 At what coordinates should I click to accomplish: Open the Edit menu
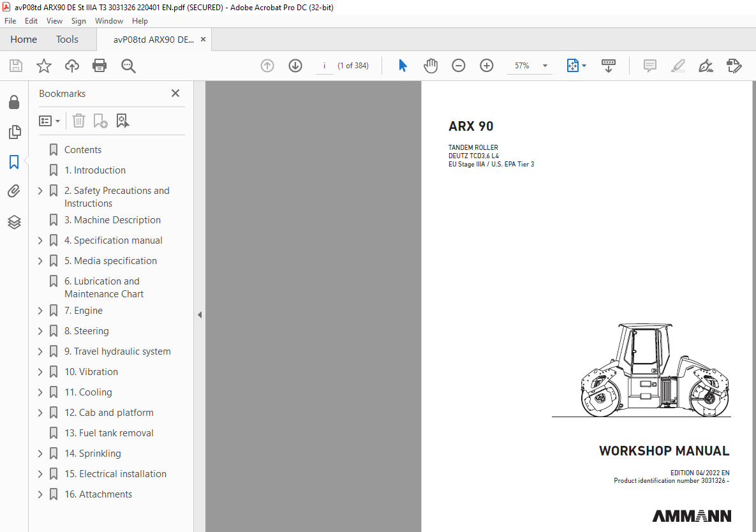[31, 20]
